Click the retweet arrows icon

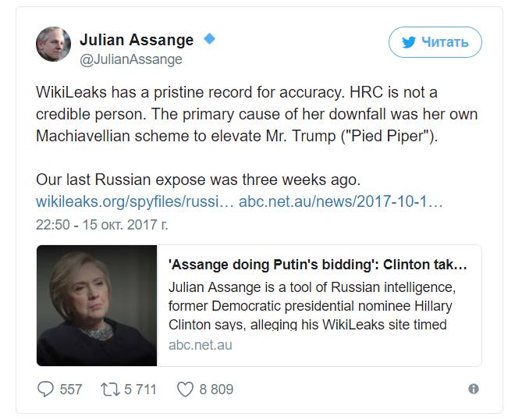[x=108, y=389]
